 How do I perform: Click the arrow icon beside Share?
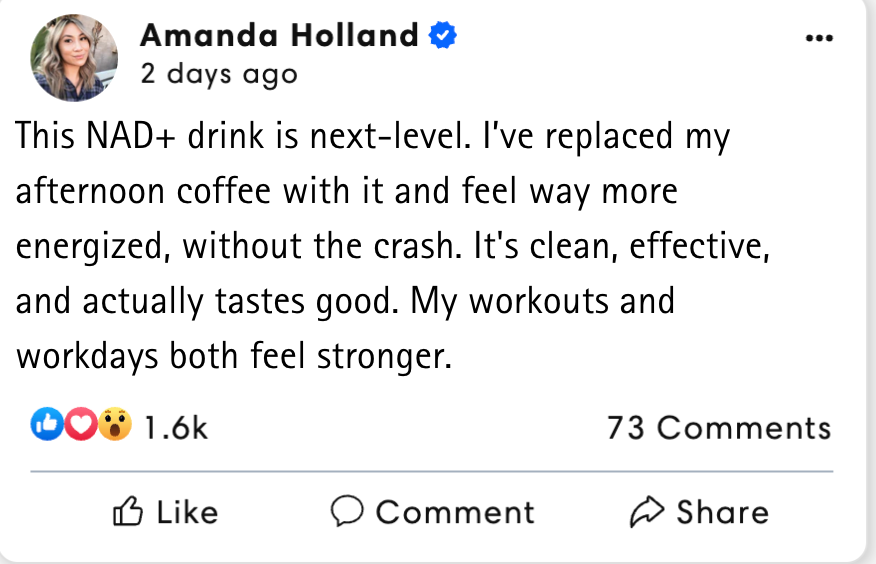point(647,512)
